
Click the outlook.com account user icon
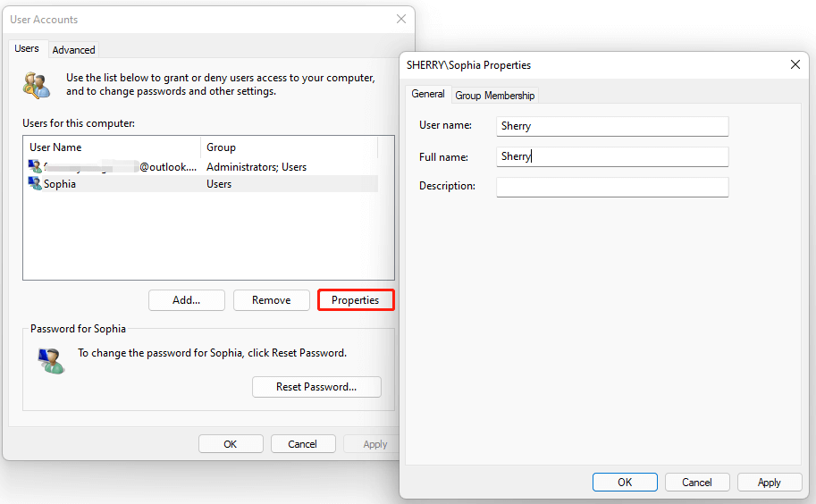click(35, 166)
